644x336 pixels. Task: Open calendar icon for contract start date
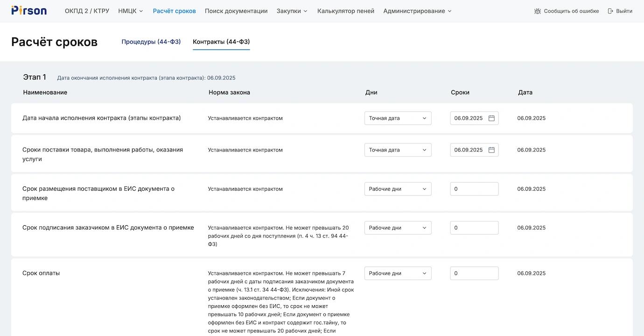pos(491,118)
